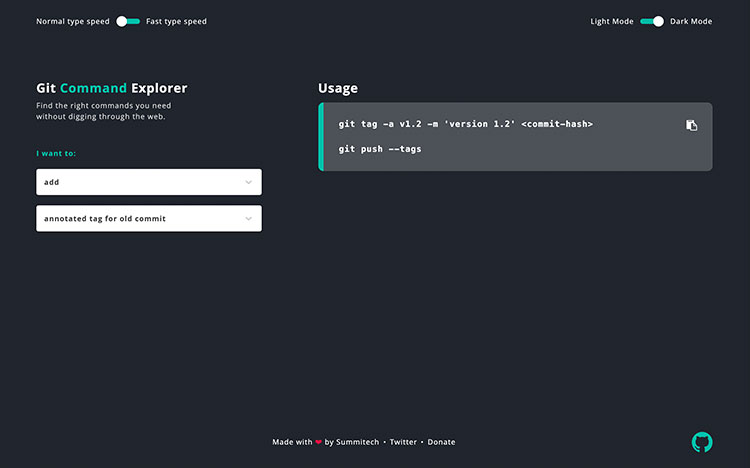Click the Donate link

pyautogui.click(x=441, y=442)
